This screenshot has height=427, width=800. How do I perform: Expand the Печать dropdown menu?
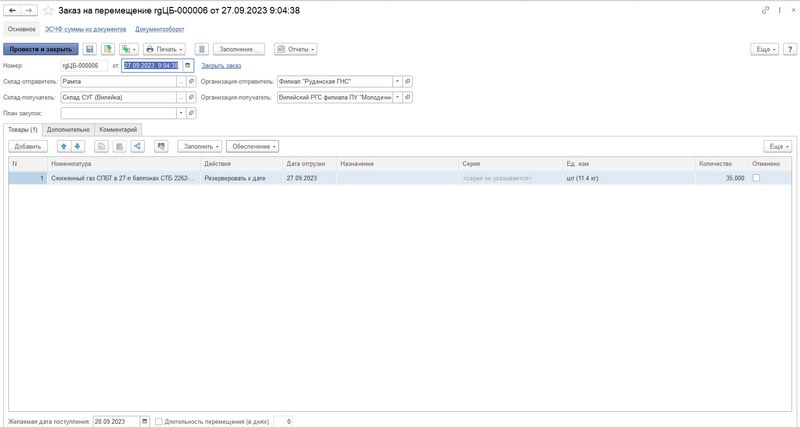[x=165, y=48]
